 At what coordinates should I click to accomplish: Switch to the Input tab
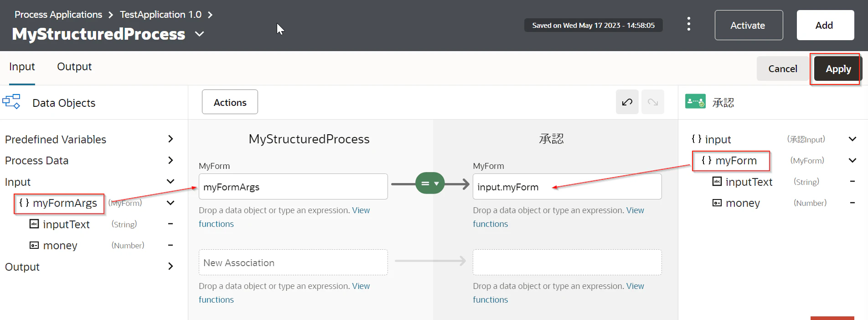(22, 67)
